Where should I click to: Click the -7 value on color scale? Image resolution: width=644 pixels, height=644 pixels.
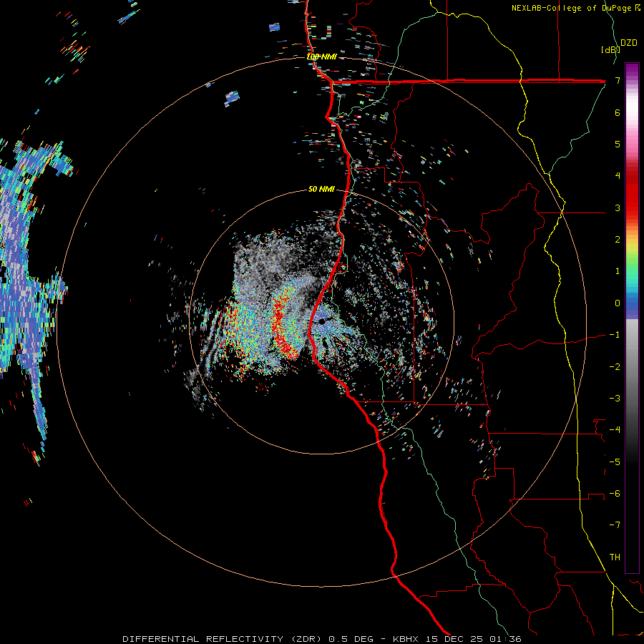pos(615,525)
